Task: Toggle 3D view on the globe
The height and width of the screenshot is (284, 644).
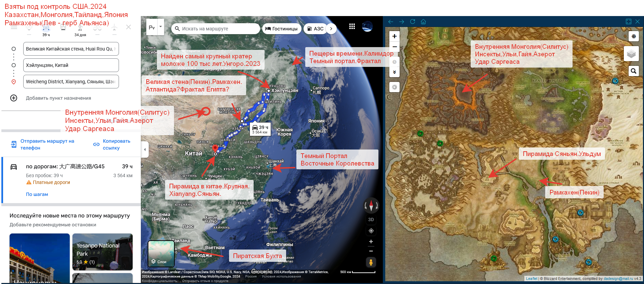Action: point(371,219)
